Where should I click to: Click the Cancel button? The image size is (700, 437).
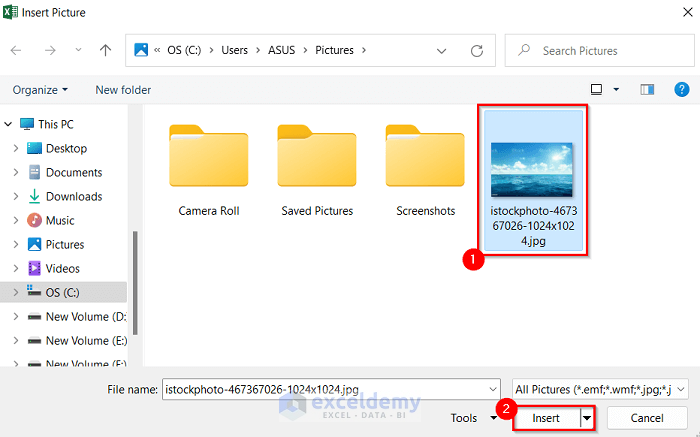647,418
